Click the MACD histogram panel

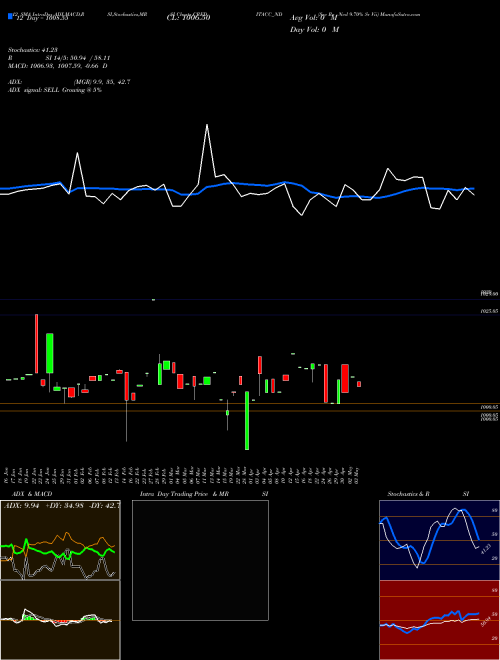[60, 620]
